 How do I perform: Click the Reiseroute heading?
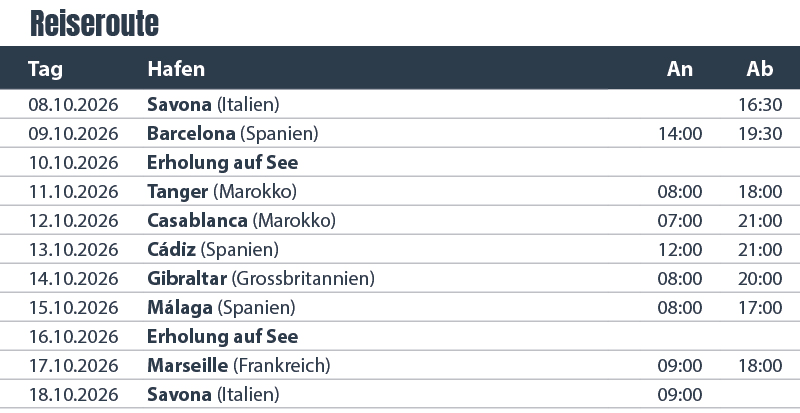[94, 23]
